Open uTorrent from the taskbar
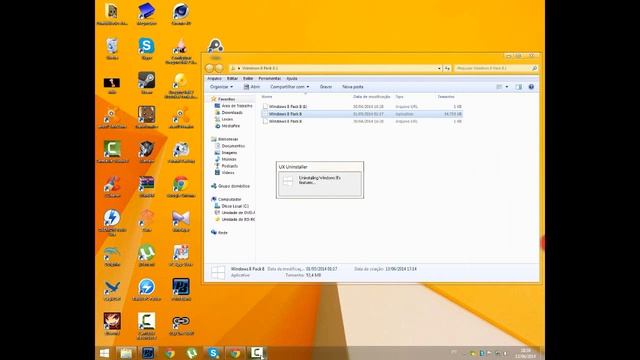The height and width of the screenshot is (360, 640). 191,353
